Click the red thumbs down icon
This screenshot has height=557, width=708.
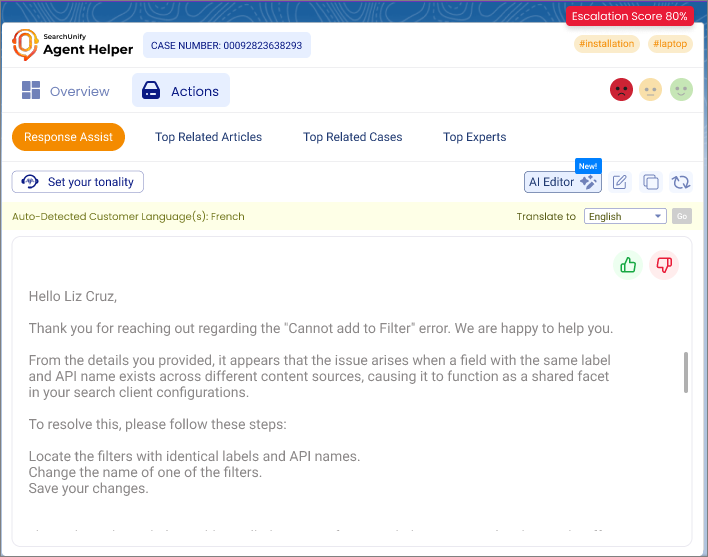(x=664, y=265)
